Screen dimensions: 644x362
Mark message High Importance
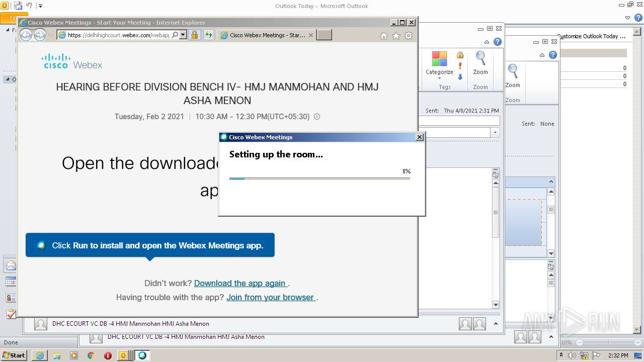(x=460, y=66)
